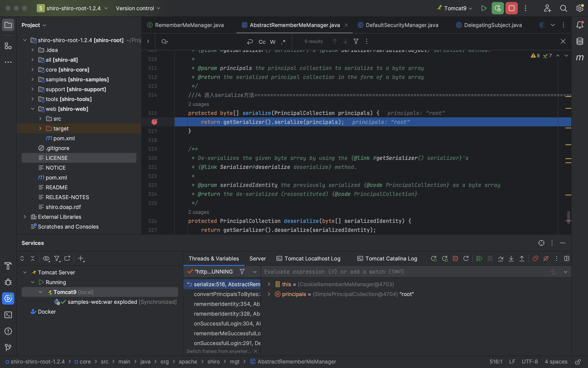588x368 pixels.
Task: Open View Breakpoints in debugger toolbar
Action: [535, 258]
